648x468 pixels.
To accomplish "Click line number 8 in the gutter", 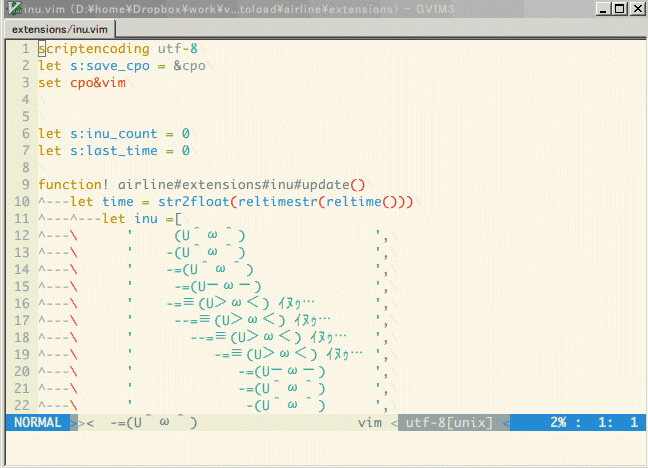I will pyautogui.click(x=26, y=167).
